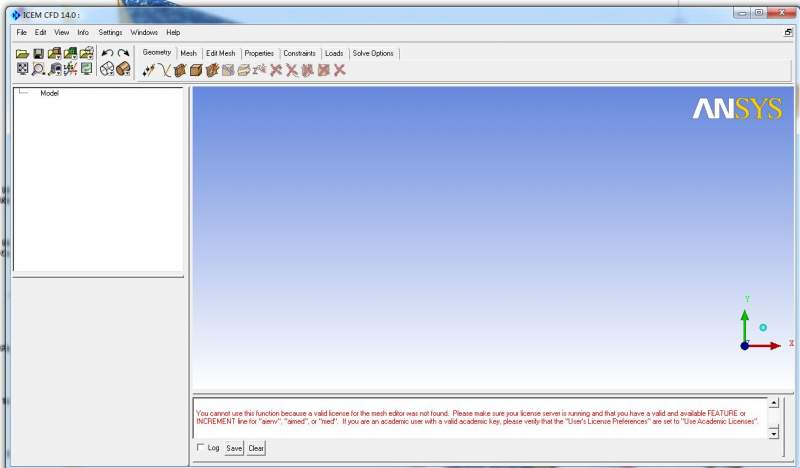Click the Create/Modify Faceted tool
This screenshot has width=800, height=468.
click(x=212, y=70)
